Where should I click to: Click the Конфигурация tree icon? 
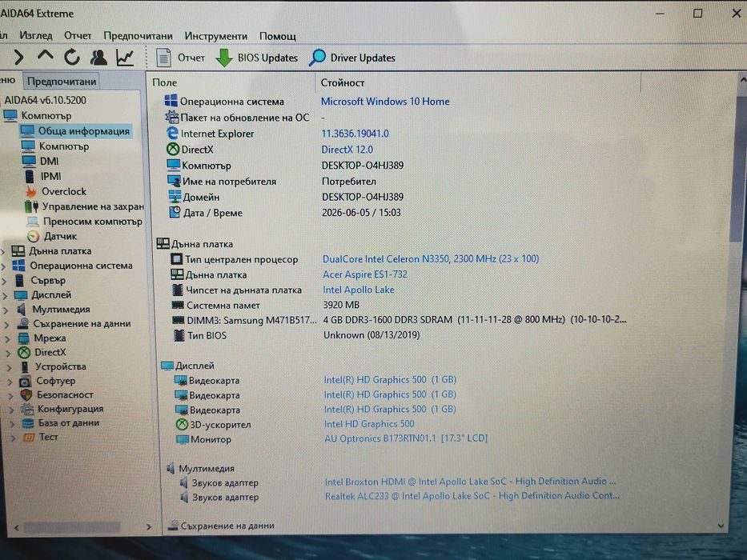[27, 409]
